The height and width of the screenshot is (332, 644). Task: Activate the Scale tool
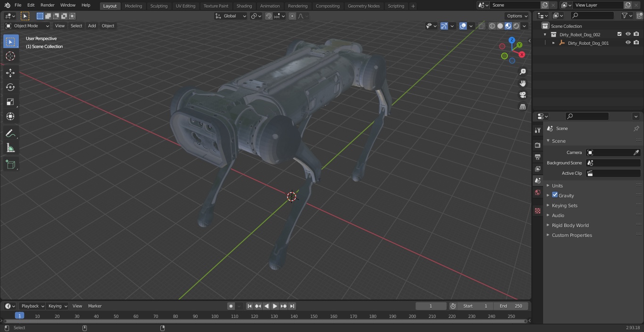10,102
